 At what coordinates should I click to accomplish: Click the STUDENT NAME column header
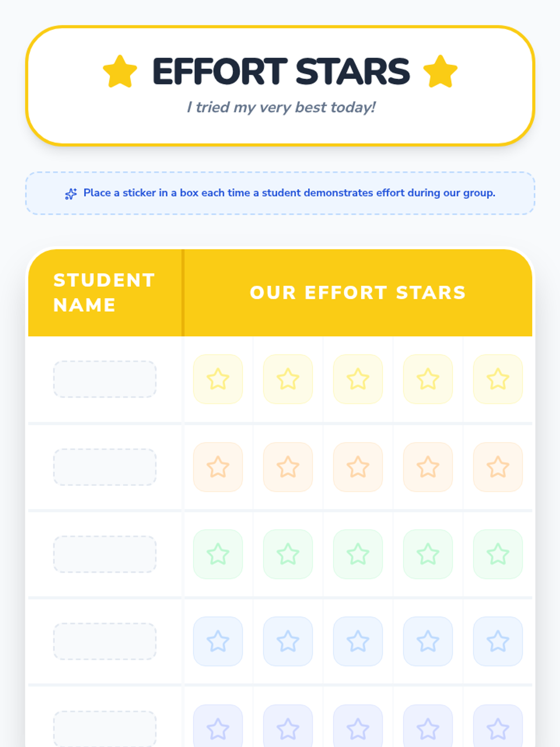coord(104,293)
